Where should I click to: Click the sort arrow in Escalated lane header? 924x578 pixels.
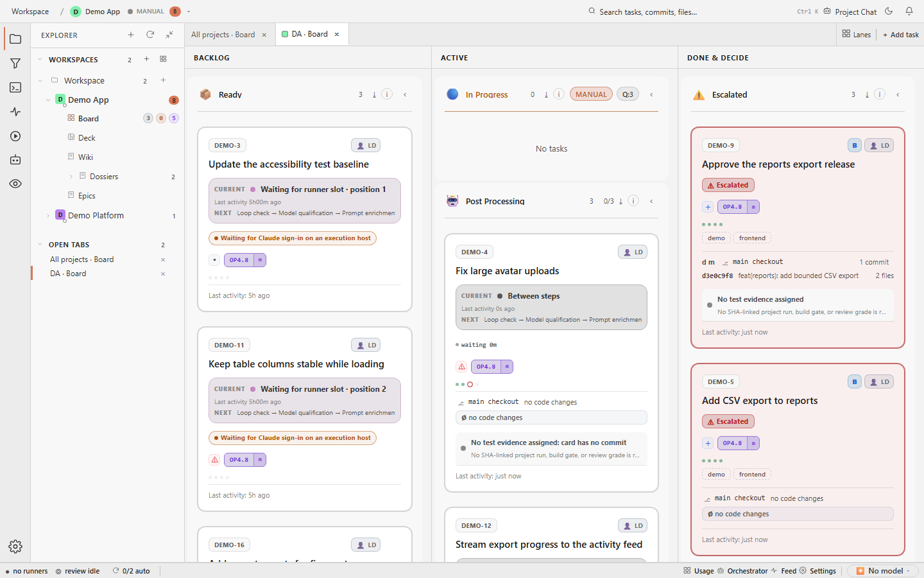[x=867, y=94]
